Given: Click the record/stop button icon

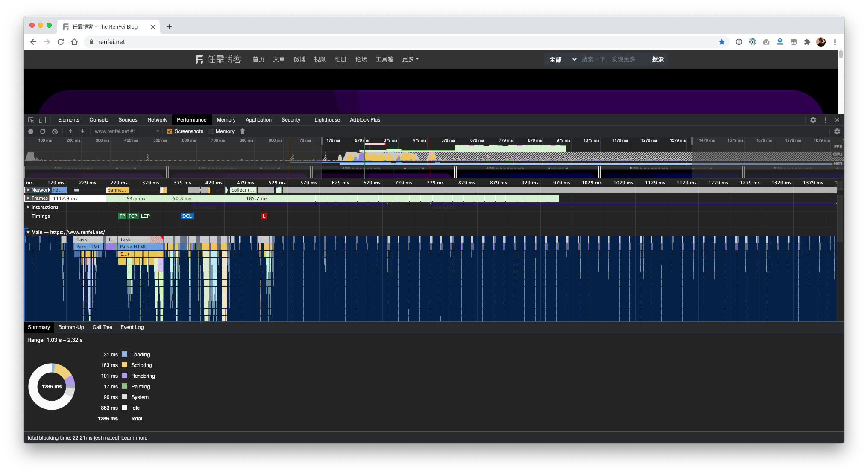Looking at the screenshot, I should coord(31,131).
